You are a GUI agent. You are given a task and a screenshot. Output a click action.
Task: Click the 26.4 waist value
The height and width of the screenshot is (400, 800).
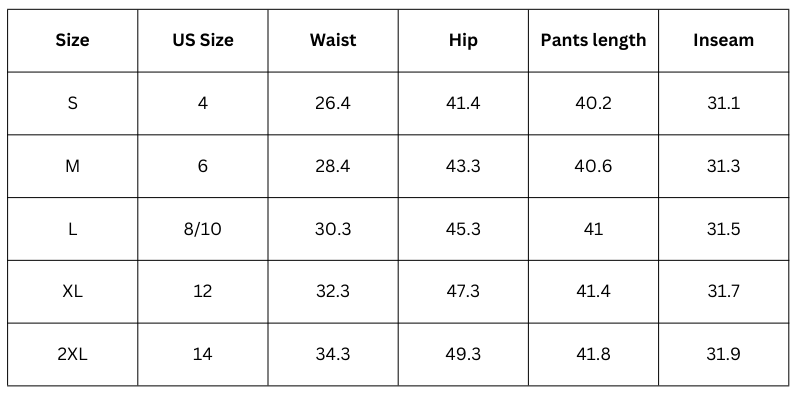point(333,103)
